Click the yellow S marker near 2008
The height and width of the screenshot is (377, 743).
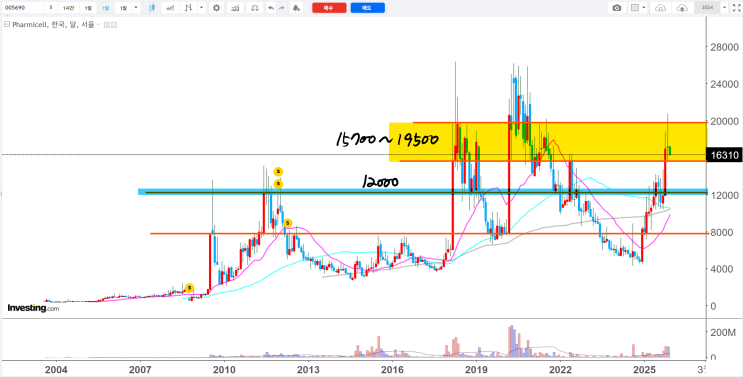click(x=190, y=287)
